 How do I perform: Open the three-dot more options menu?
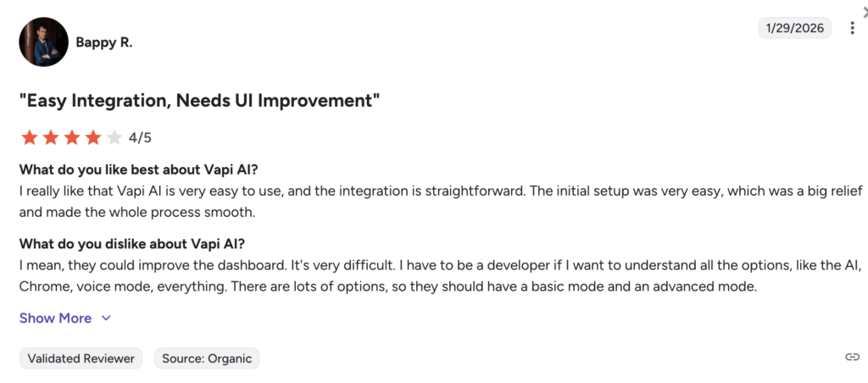pyautogui.click(x=852, y=28)
